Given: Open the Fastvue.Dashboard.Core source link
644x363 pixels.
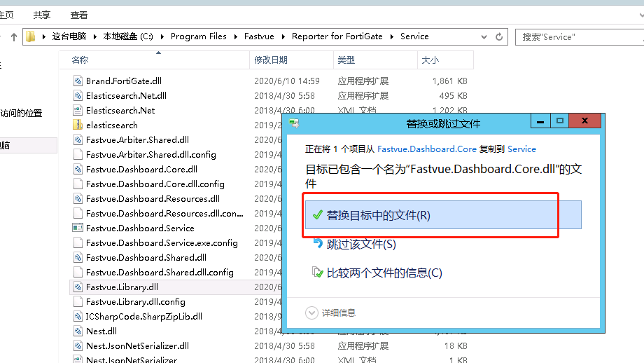Looking at the screenshot, I should pos(427,149).
